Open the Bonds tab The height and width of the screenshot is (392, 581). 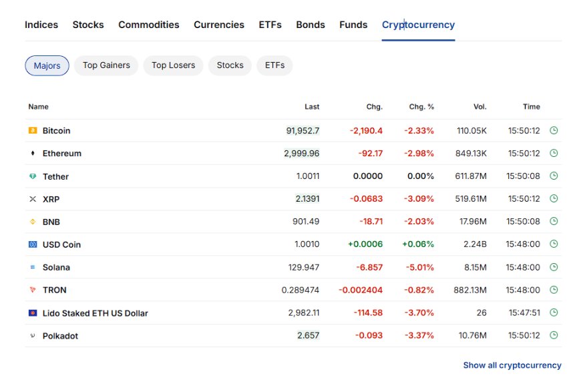311,25
